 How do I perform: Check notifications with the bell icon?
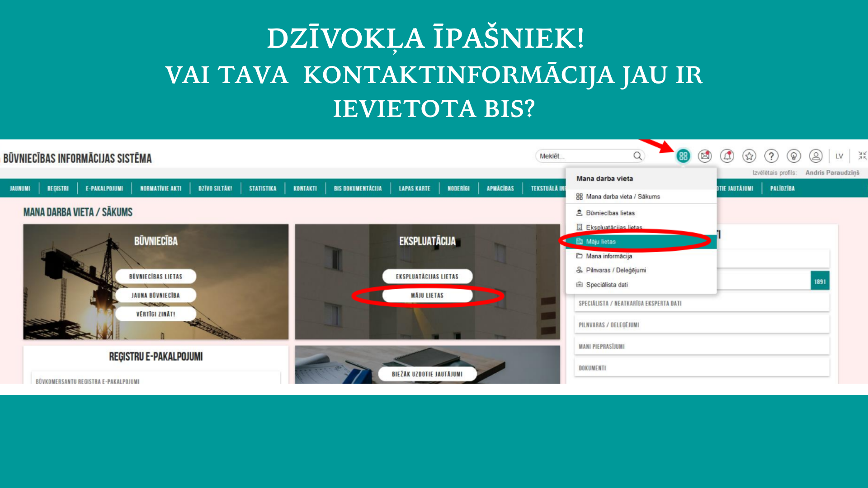727,156
